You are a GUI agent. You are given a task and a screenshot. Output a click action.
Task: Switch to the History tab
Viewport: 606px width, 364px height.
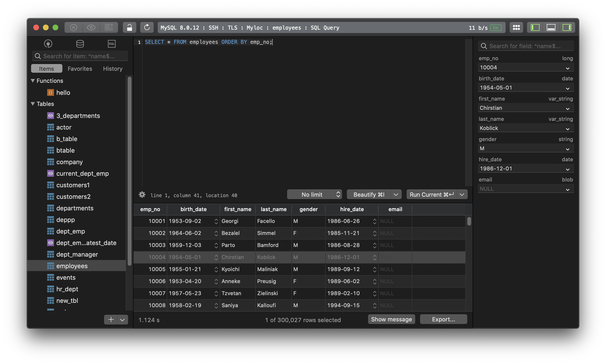(x=113, y=69)
